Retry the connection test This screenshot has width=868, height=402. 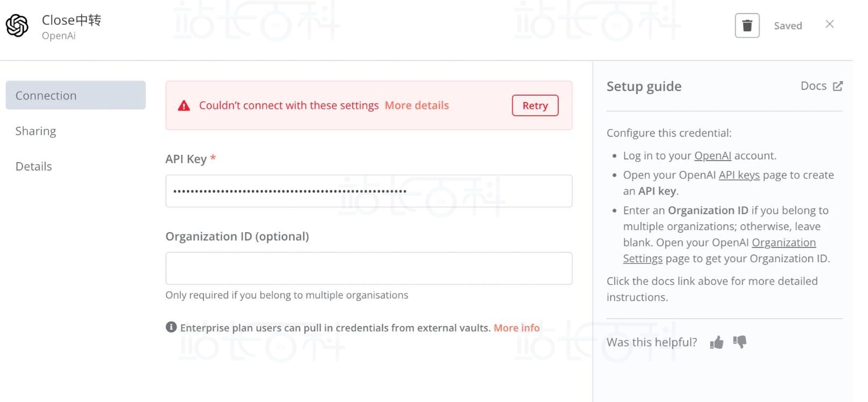click(x=535, y=105)
